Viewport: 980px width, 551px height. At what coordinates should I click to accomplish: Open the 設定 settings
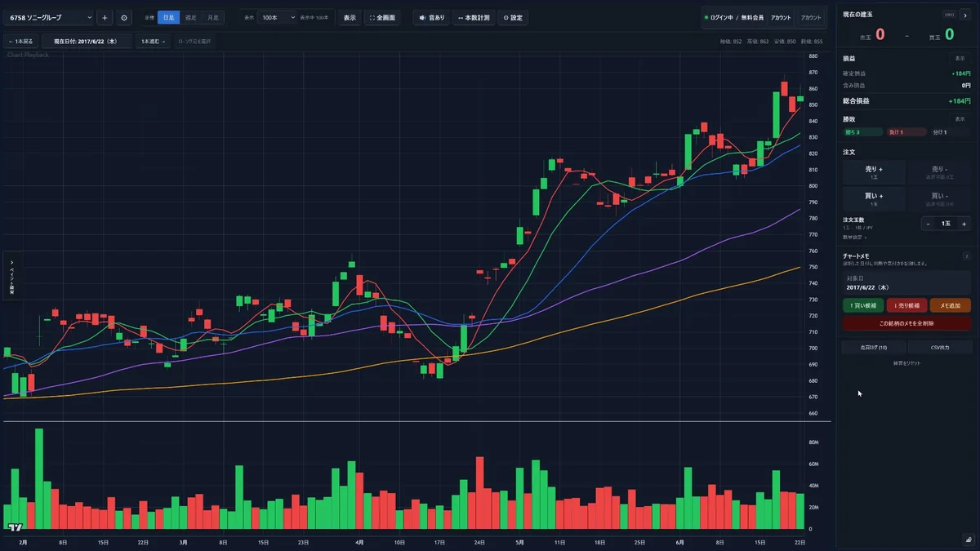click(513, 17)
